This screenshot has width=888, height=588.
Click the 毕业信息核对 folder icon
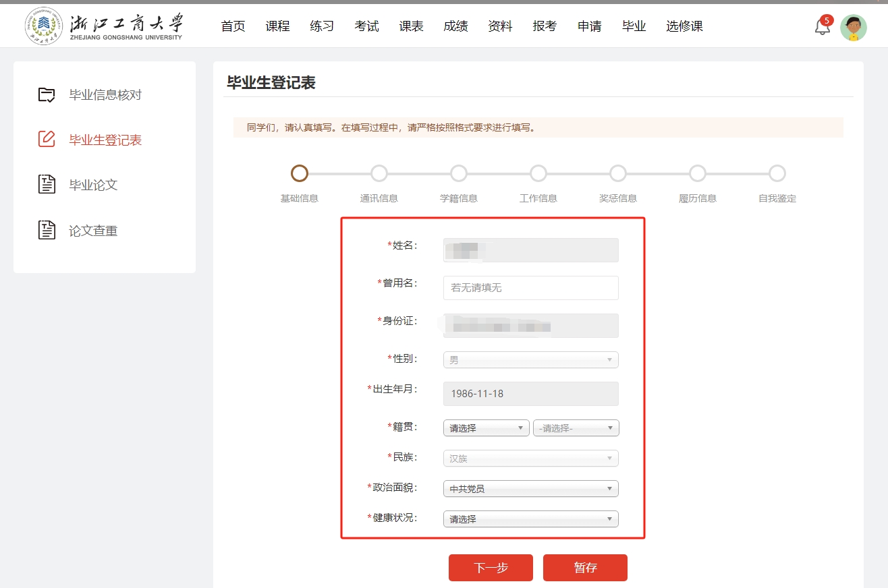(47, 95)
